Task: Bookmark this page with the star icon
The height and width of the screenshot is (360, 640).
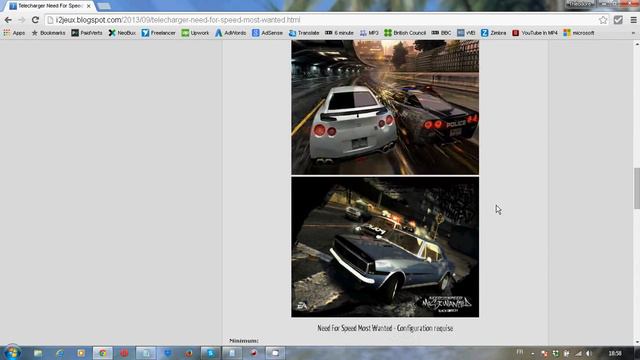Action: point(603,20)
